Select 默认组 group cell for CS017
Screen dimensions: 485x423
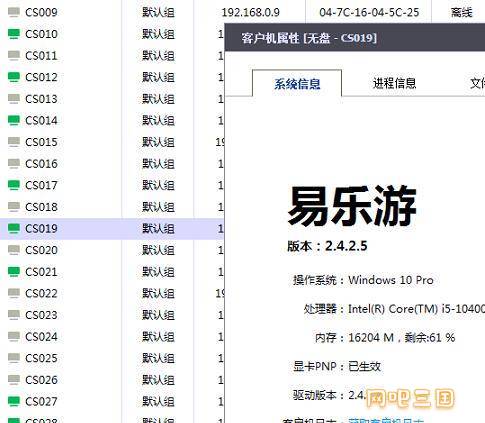coord(158,185)
